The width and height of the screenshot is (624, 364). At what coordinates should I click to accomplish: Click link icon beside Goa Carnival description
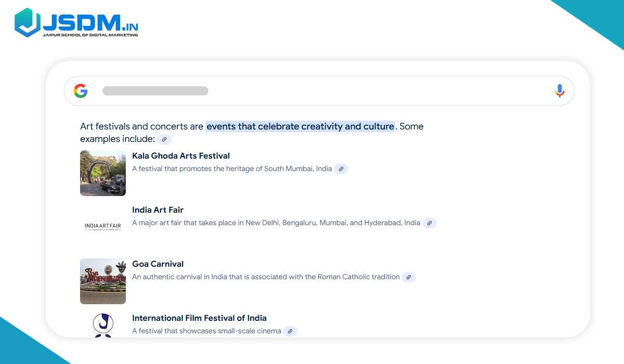pyautogui.click(x=409, y=277)
